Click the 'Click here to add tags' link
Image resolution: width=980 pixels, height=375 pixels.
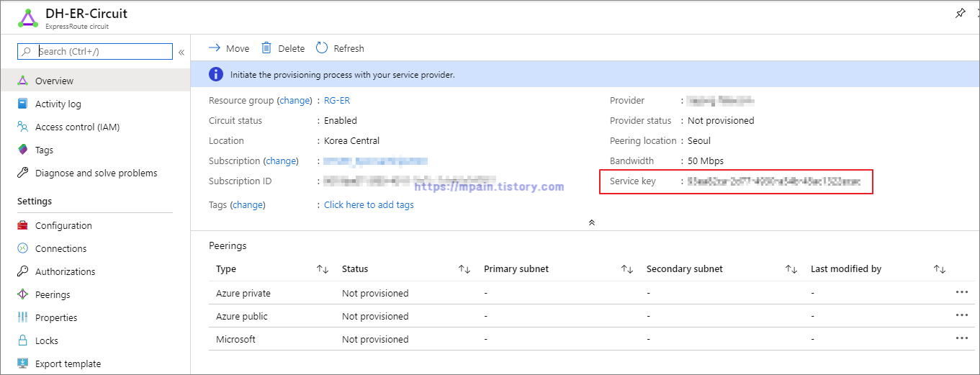click(369, 205)
